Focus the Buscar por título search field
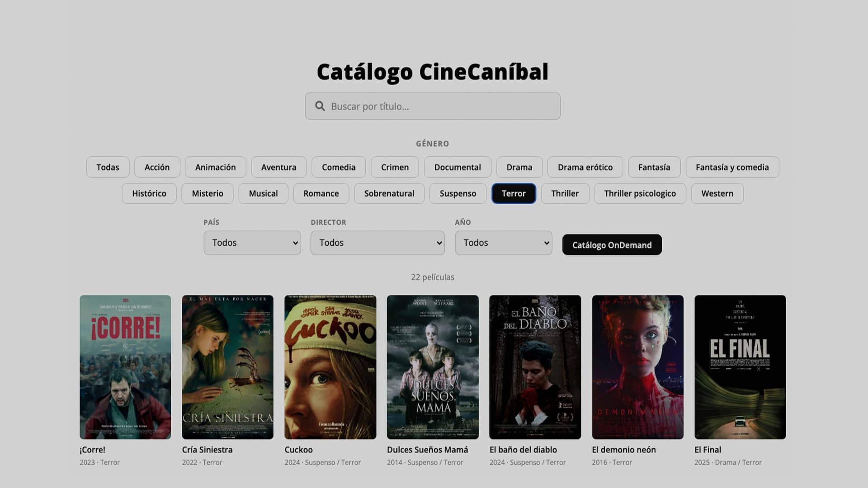Image resolution: width=868 pixels, height=488 pixels. [x=433, y=106]
